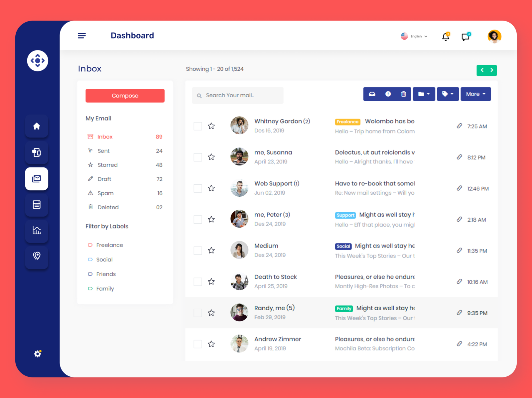The image size is (532, 398).
Task: Click the Compose button
Action: click(125, 96)
